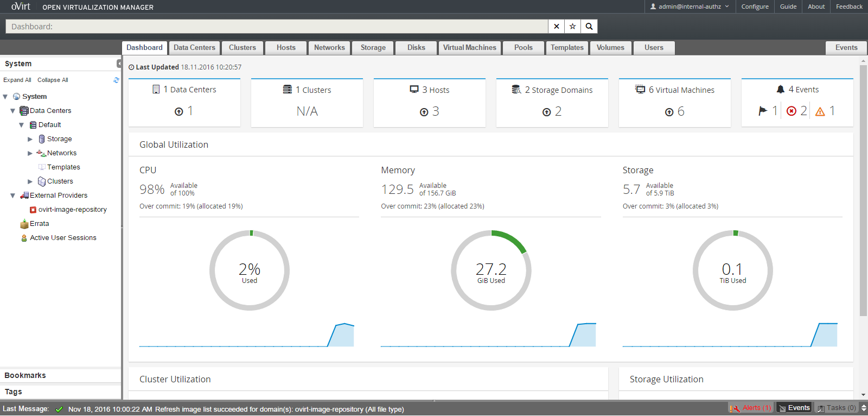868x416 pixels.
Task: Click the bookmark star icon
Action: pos(572,26)
